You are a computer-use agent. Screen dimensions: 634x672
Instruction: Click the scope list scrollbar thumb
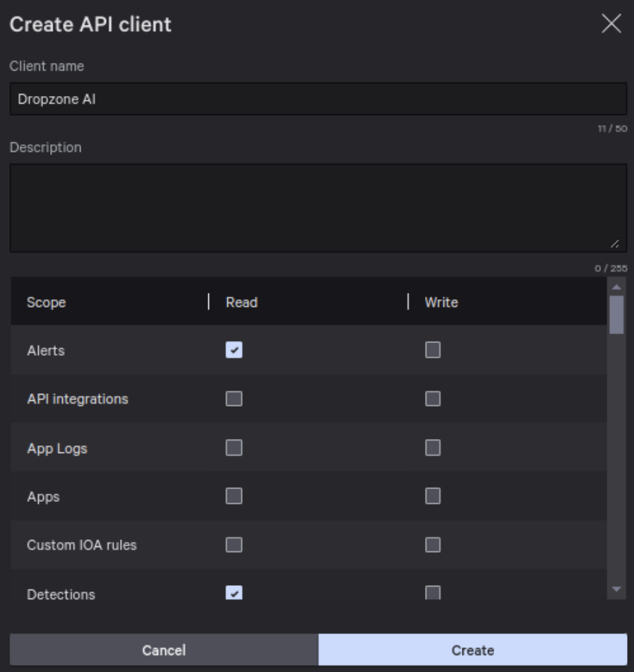616,314
